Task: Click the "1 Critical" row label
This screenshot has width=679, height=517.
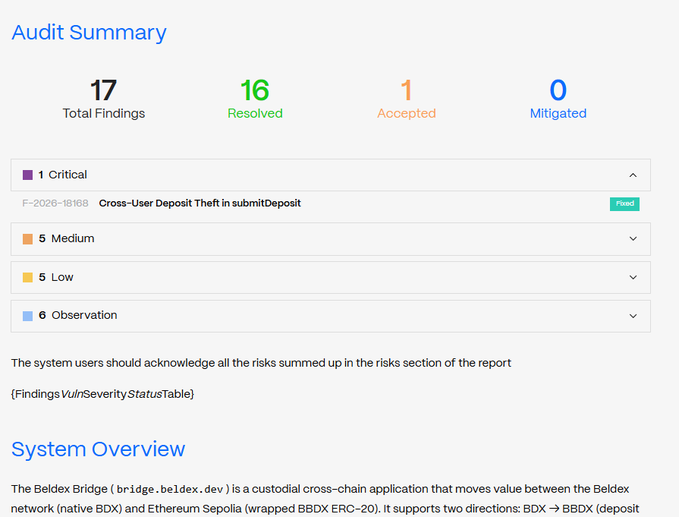Action: click(63, 174)
